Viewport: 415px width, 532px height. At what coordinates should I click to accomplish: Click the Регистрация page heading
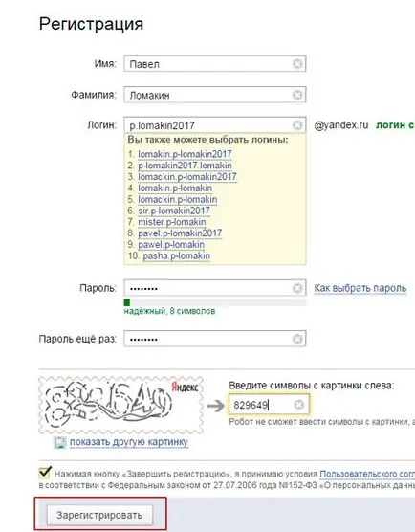(91, 24)
